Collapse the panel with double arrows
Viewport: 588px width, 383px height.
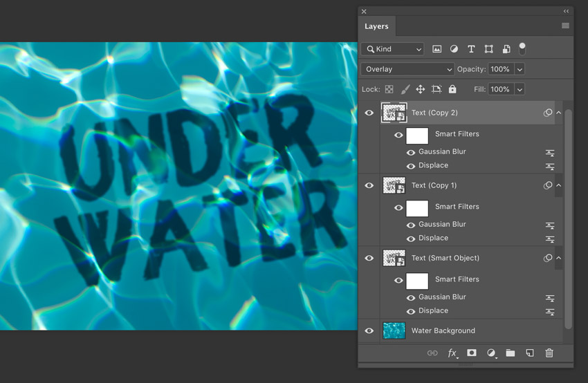pyautogui.click(x=567, y=11)
